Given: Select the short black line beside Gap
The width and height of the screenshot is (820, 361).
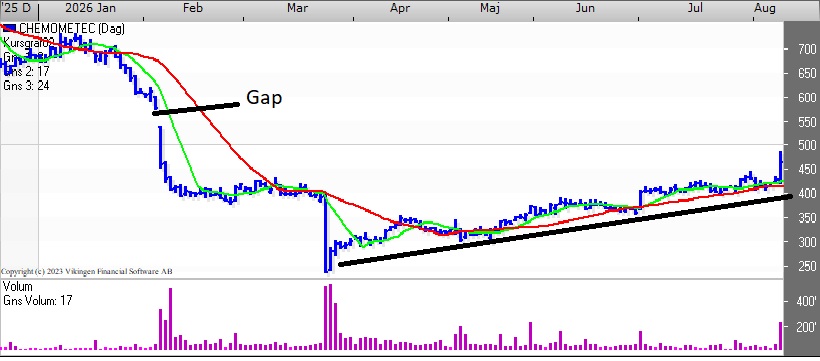Looking at the screenshot, I should [x=196, y=108].
